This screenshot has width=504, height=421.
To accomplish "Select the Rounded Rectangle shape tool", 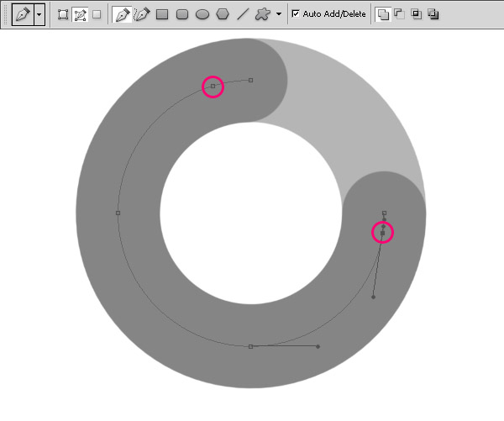I will [182, 14].
